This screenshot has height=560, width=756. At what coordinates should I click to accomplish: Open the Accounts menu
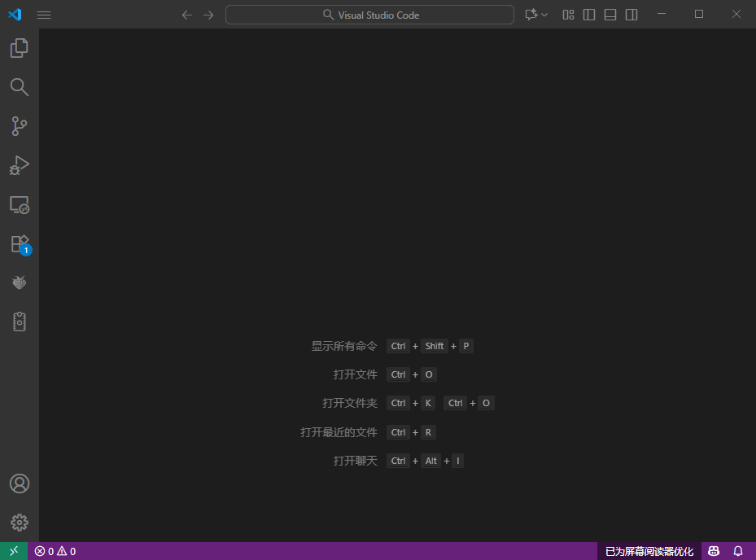(19, 483)
